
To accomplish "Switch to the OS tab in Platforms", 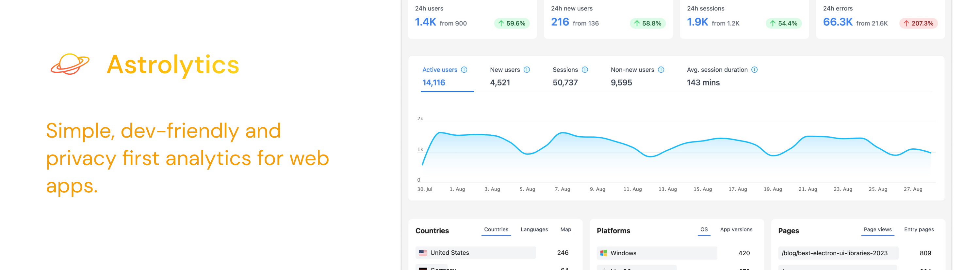I will pos(704,230).
